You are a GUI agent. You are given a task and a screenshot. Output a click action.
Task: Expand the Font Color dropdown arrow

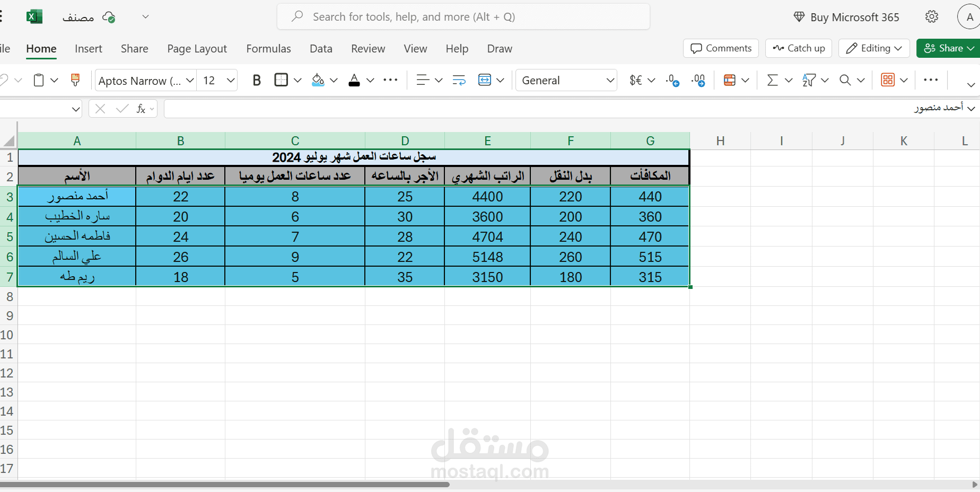[370, 80]
